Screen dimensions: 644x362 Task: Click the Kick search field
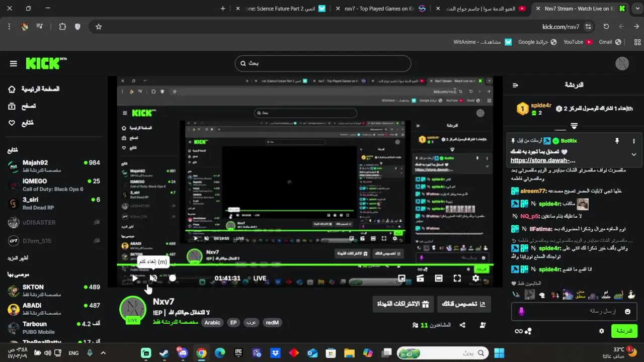point(323,63)
